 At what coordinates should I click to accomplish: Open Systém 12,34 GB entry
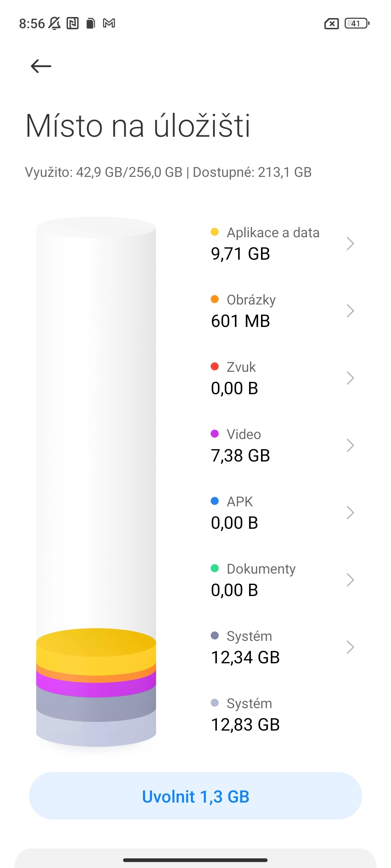(x=282, y=647)
